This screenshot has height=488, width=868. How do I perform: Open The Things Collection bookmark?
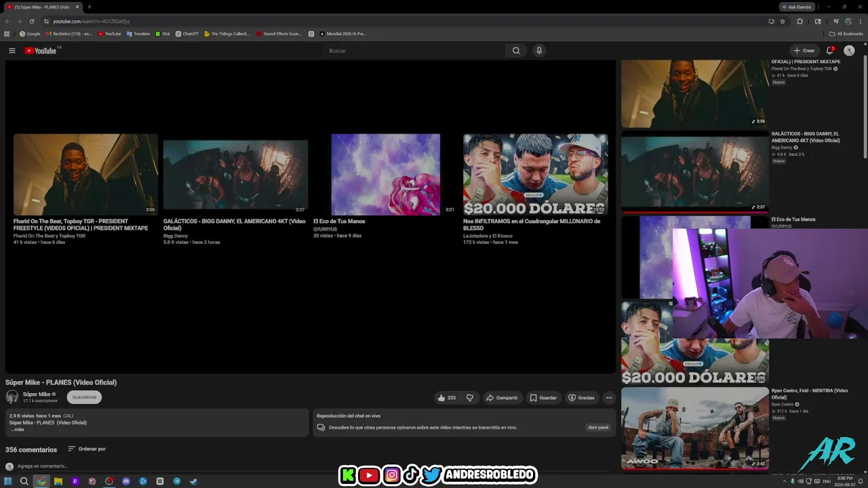click(227, 33)
